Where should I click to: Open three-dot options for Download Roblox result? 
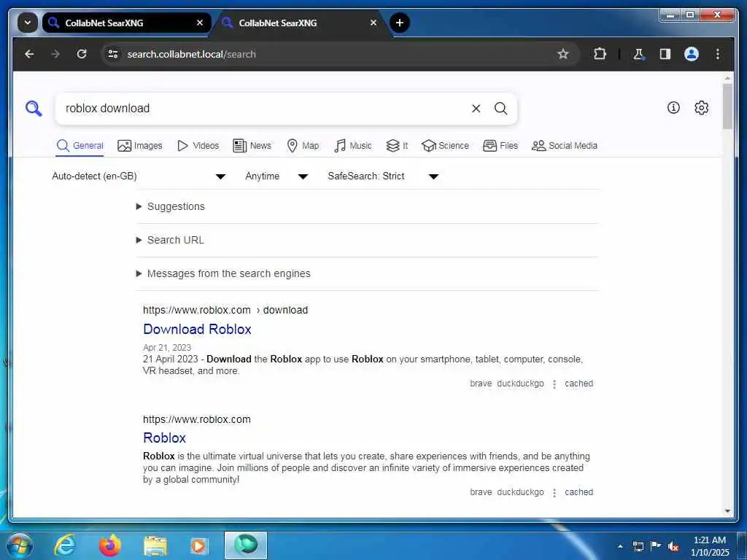coord(554,384)
